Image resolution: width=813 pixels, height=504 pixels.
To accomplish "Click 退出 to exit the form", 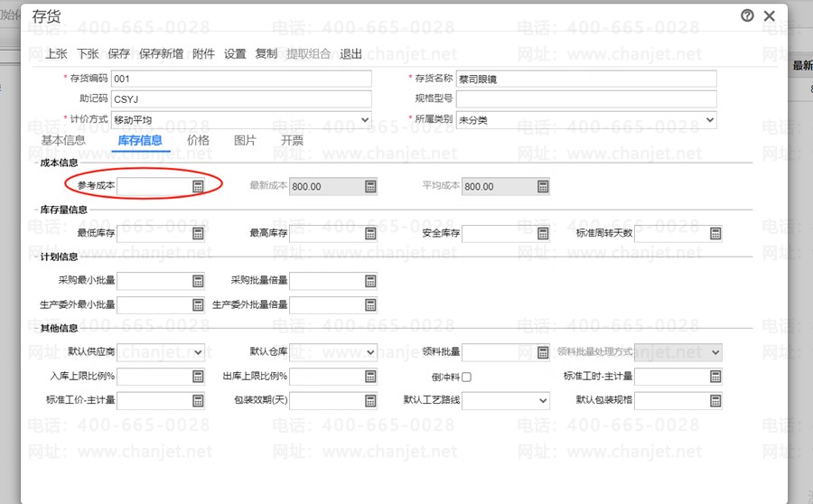I will [350, 54].
